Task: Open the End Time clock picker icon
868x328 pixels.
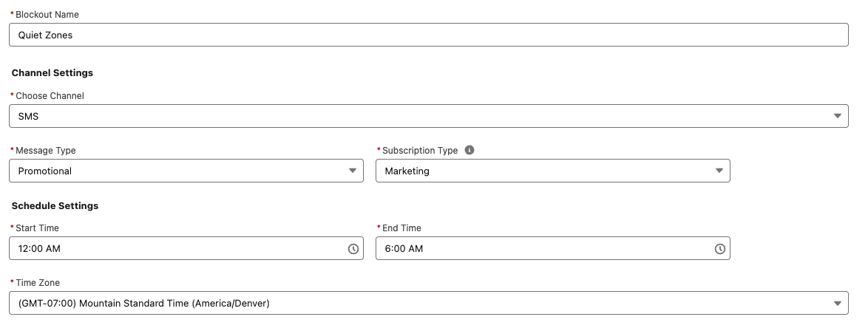Action: [719, 249]
